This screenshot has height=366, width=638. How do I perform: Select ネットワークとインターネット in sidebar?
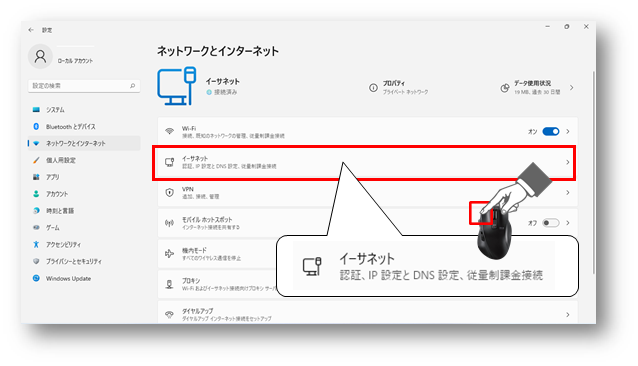click(84, 144)
